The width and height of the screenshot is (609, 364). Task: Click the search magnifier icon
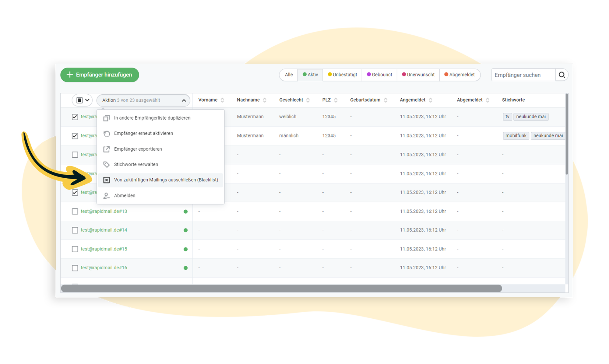tap(562, 75)
